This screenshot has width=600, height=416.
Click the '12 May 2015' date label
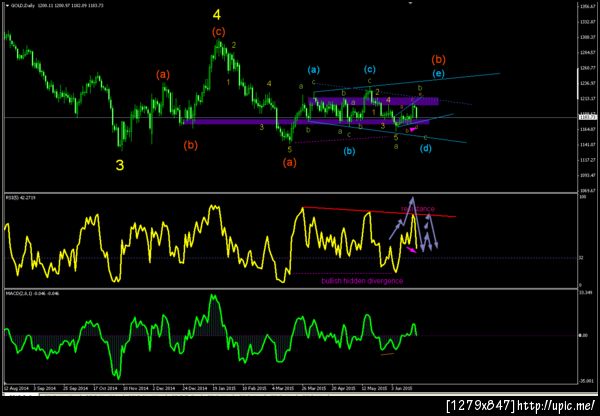click(x=374, y=388)
